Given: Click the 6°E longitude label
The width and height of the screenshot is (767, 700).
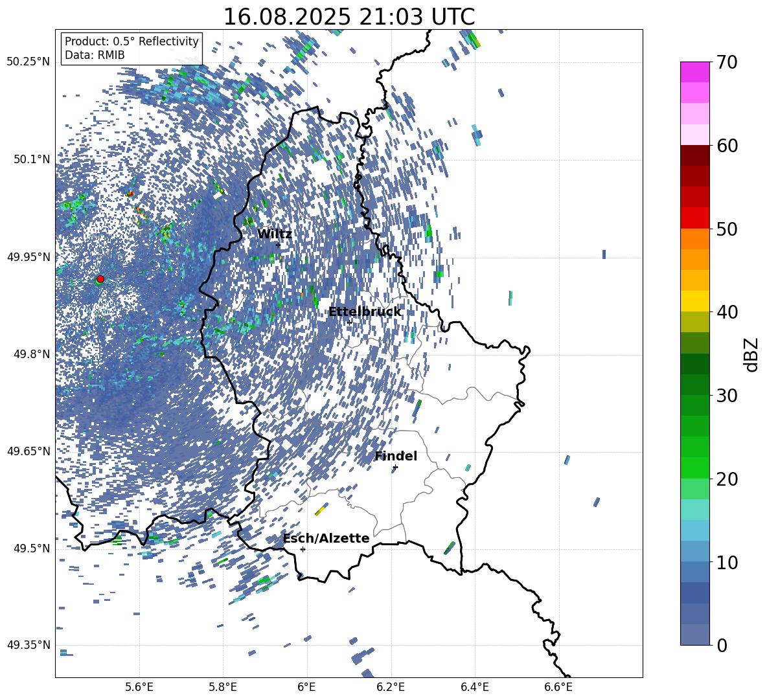Looking at the screenshot, I should point(306,687).
